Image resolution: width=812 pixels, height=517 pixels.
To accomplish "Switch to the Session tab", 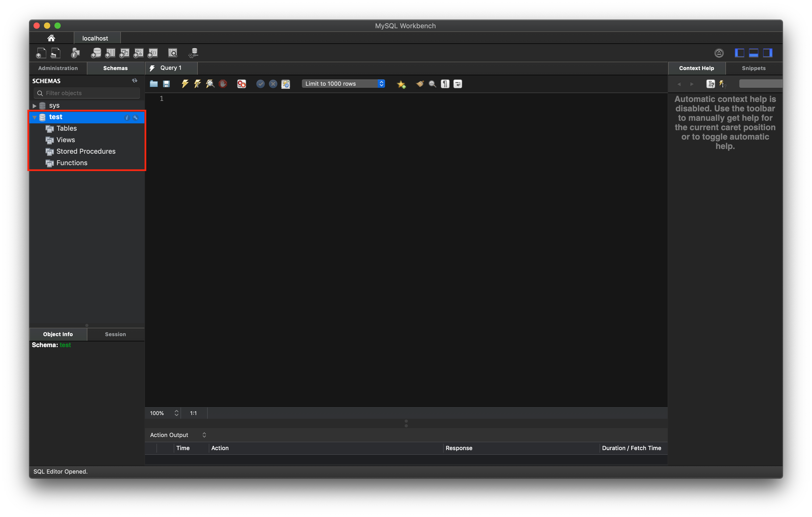I will click(115, 334).
